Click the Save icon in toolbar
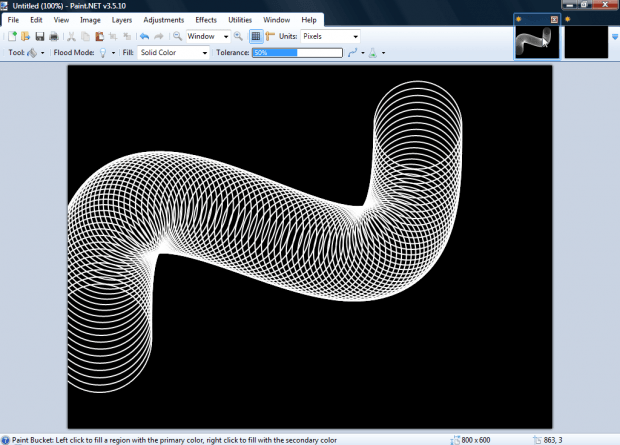Image resolution: width=620 pixels, height=445 pixels. click(39, 36)
